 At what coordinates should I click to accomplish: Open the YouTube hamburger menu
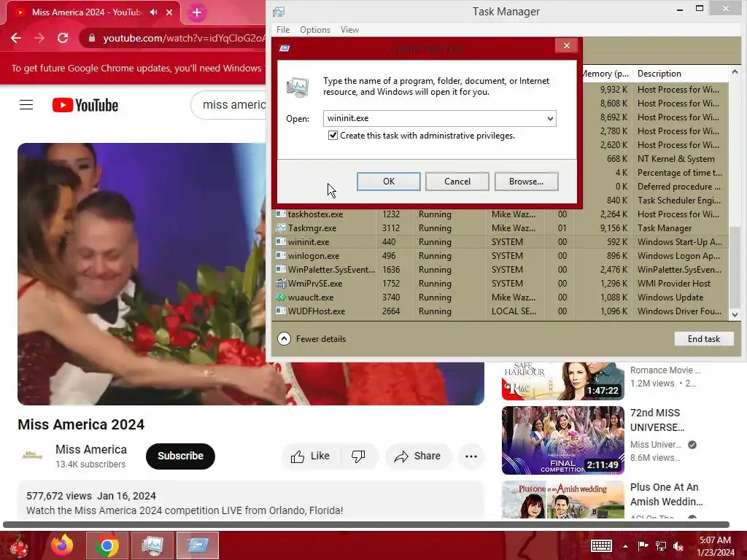click(x=26, y=105)
